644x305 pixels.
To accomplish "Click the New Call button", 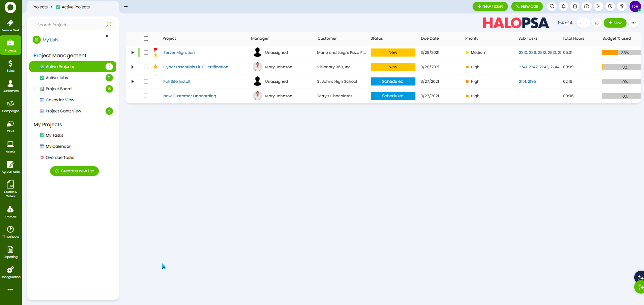I will coord(527,6).
